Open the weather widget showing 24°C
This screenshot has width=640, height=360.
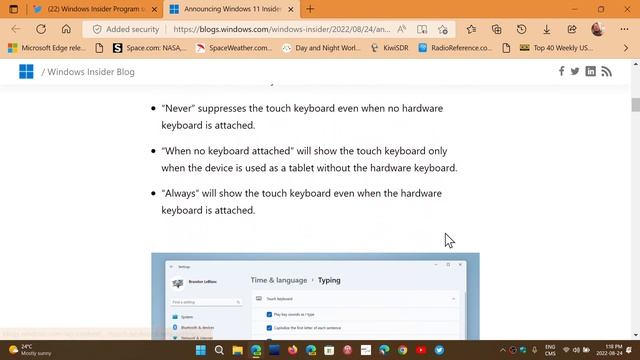point(30,350)
